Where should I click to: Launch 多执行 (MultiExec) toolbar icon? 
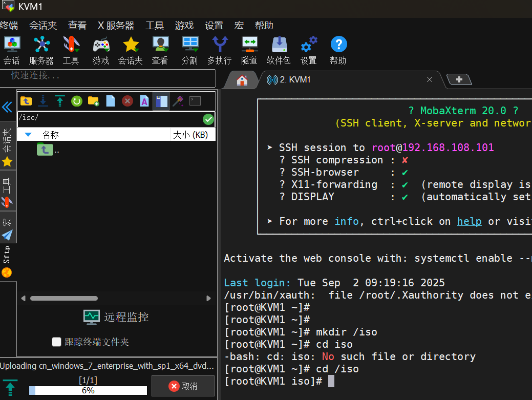tap(220, 51)
